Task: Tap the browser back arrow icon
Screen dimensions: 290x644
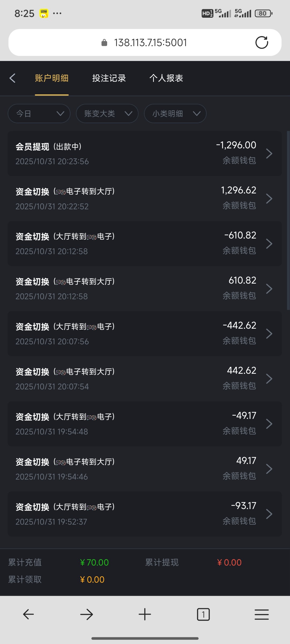Action: tap(28, 614)
